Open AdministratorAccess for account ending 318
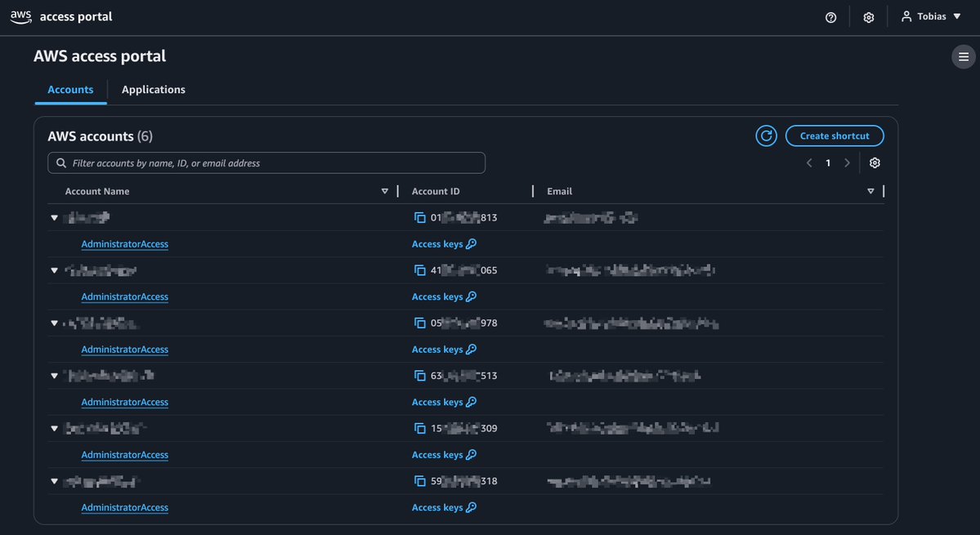The height and width of the screenshot is (535, 980). 124,507
